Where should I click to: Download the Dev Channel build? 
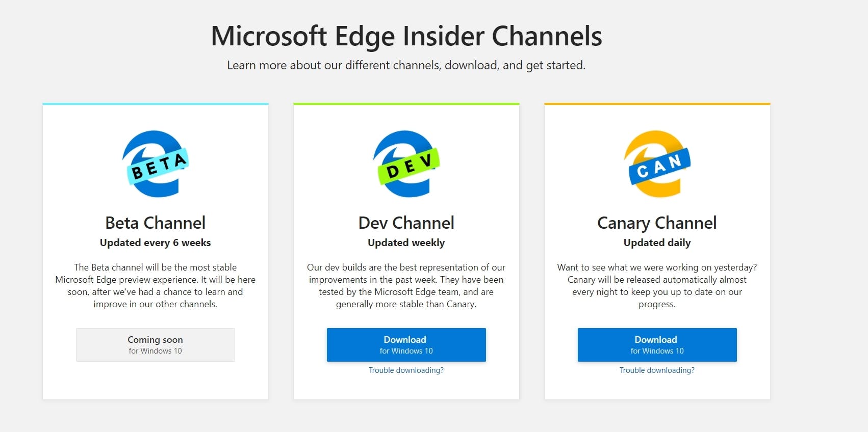point(406,345)
